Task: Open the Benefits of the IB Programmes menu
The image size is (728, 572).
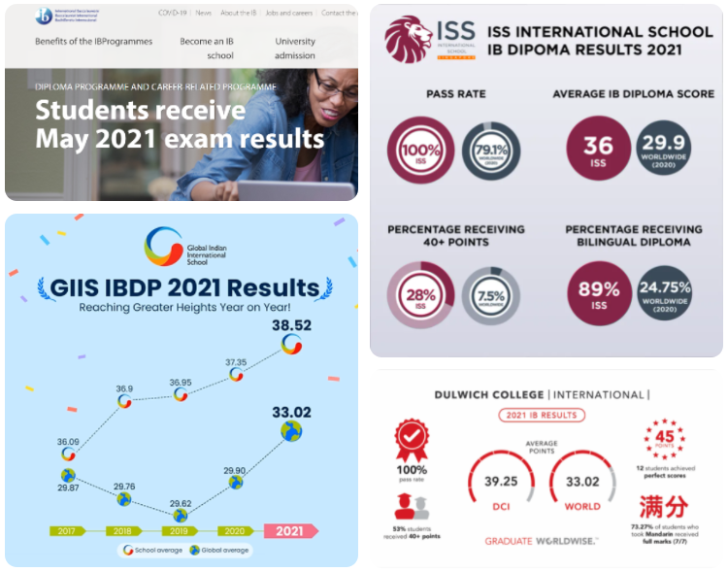Action: click(94, 42)
